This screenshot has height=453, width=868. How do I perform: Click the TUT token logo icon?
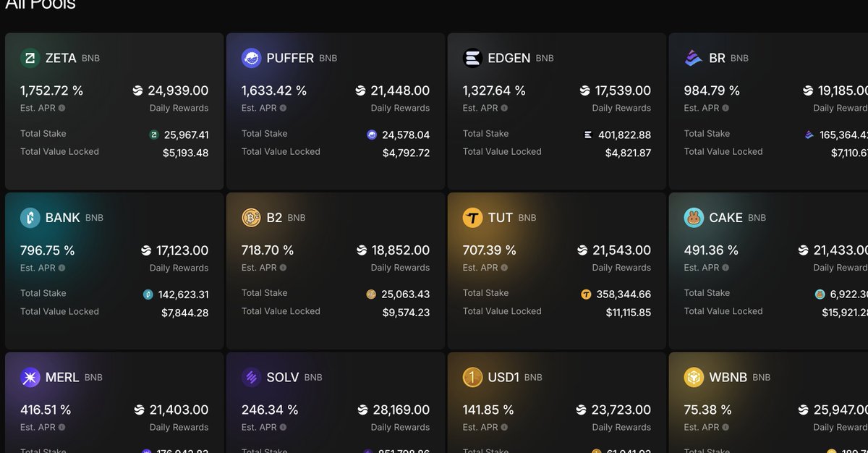tap(472, 218)
